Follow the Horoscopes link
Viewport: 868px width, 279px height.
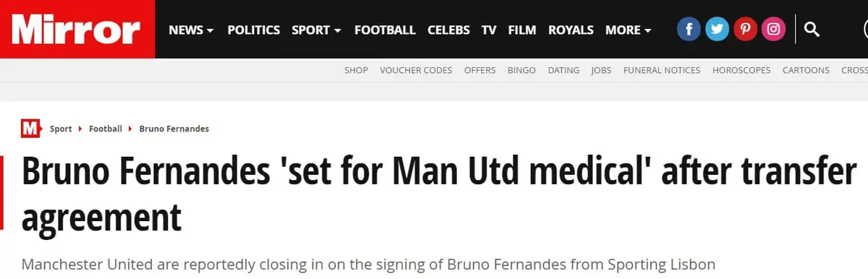pyautogui.click(x=741, y=70)
